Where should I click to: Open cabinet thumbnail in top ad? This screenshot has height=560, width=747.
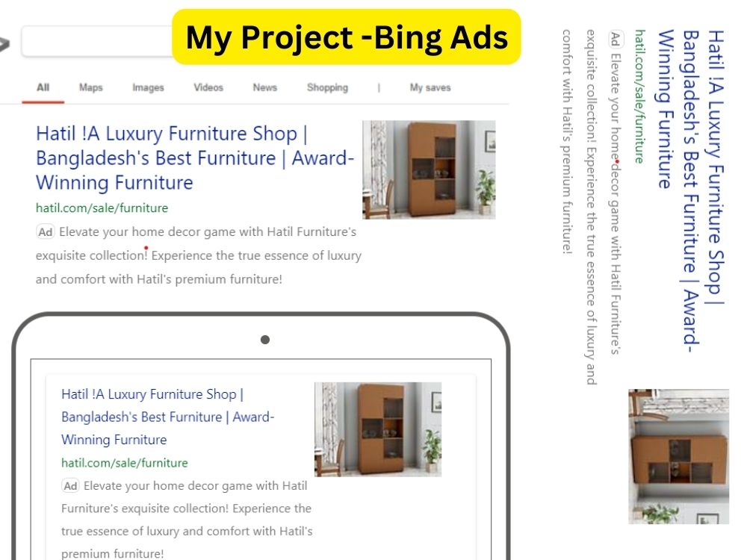coord(429,169)
